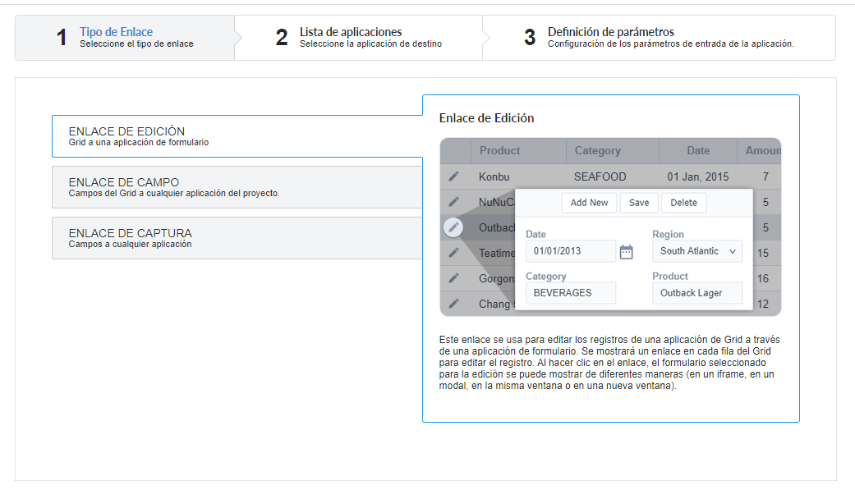Click the Category field showing BEVERAGES

click(570, 293)
